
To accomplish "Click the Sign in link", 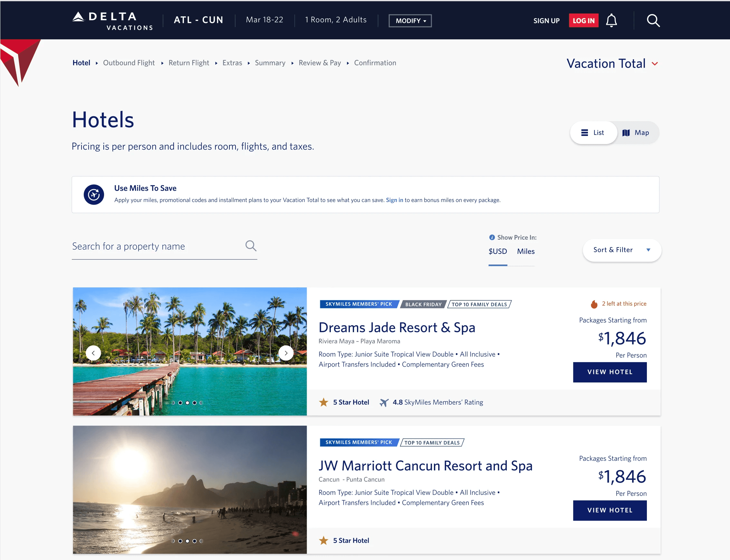I will (395, 200).
